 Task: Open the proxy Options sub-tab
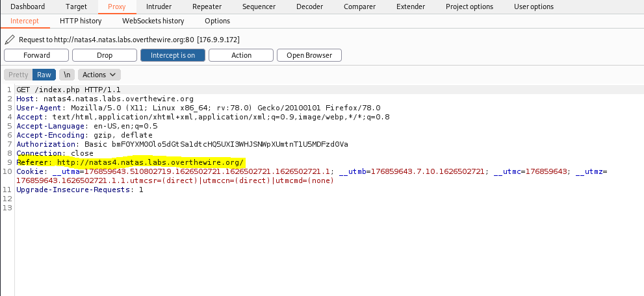(x=217, y=21)
